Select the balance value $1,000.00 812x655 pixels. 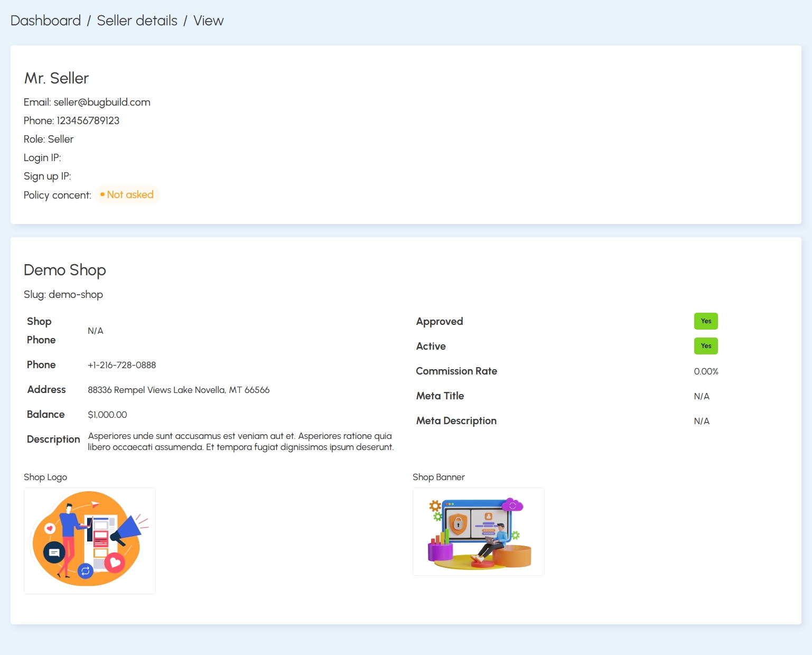coord(107,415)
